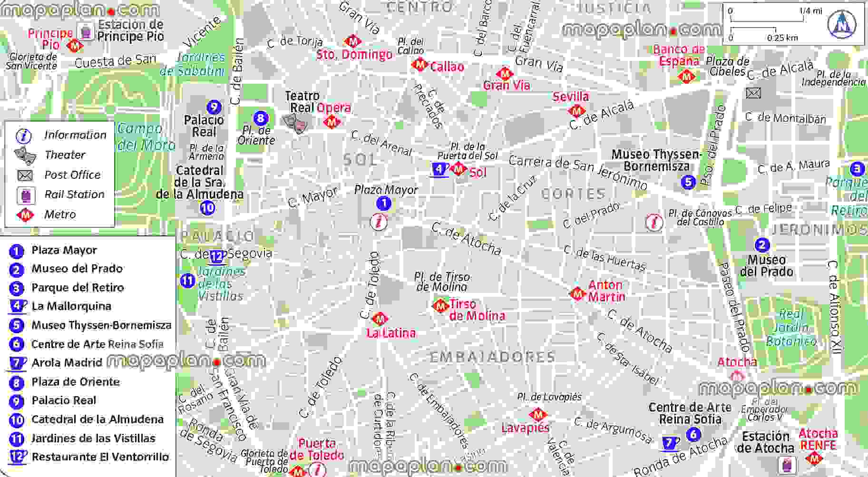Select the Sevilla metro station icon
Screen dimensions: 868x477
pos(576,111)
